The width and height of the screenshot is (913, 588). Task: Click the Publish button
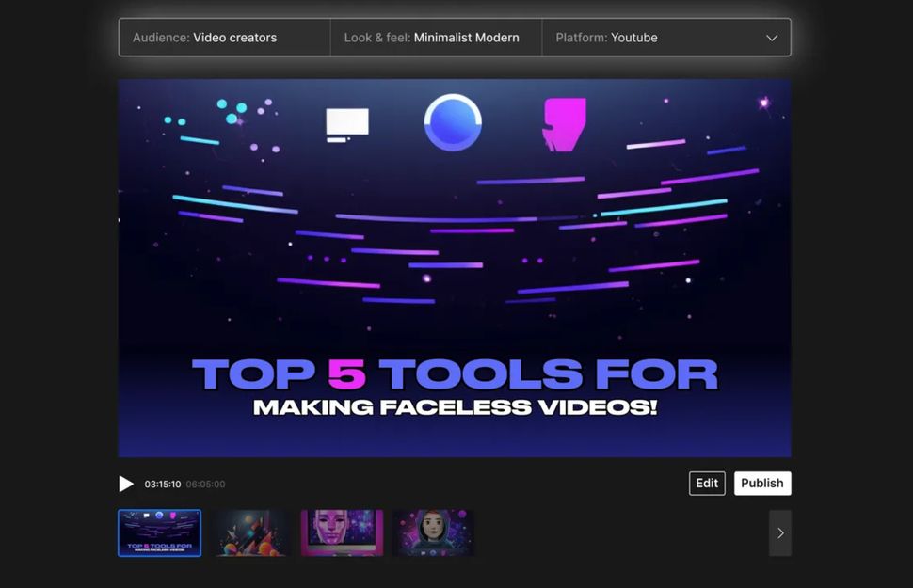click(x=762, y=483)
